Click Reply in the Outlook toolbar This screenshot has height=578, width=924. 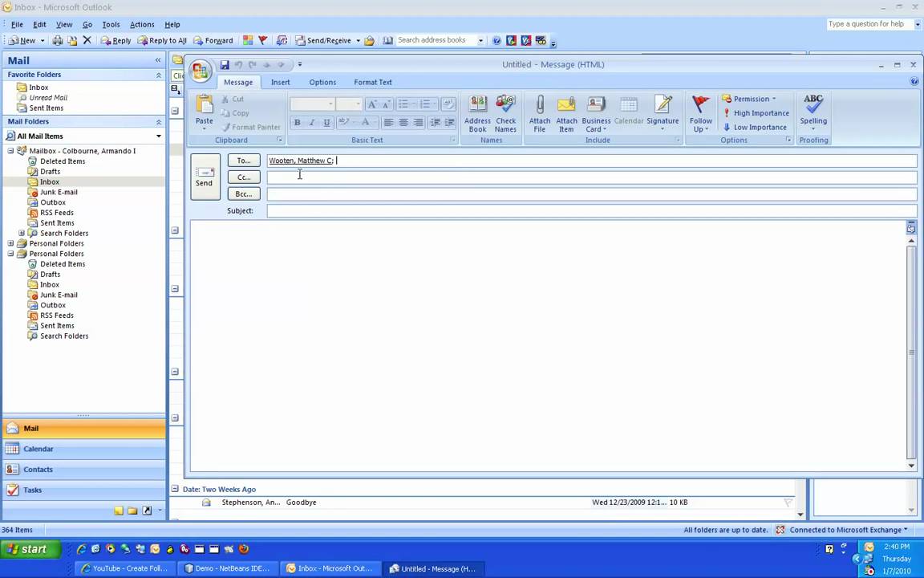tap(115, 41)
